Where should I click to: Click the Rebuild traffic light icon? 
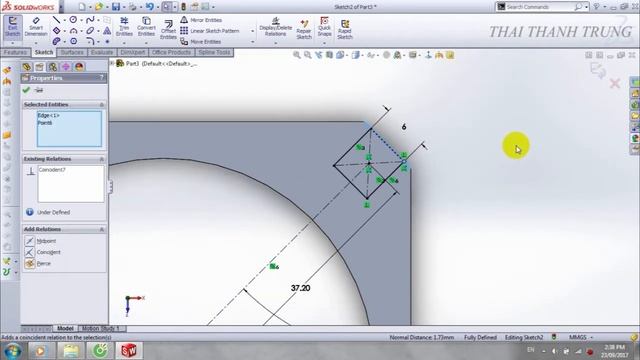184,7
